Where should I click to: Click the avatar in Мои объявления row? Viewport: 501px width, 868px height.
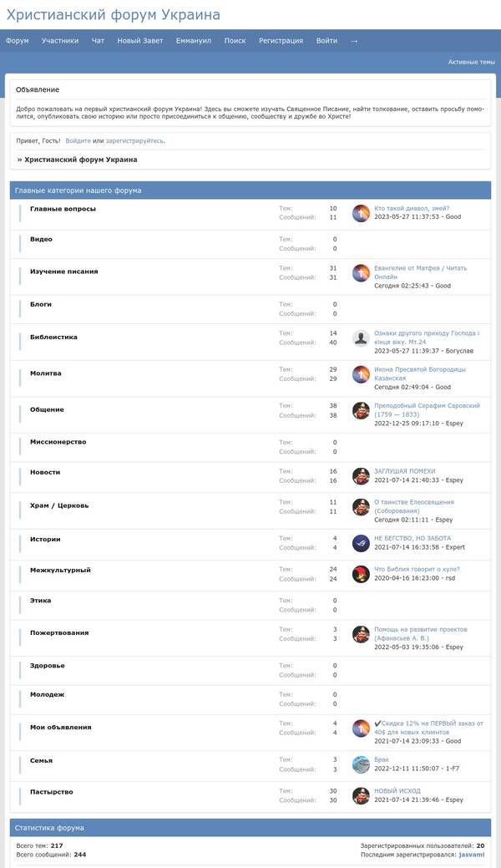click(361, 728)
